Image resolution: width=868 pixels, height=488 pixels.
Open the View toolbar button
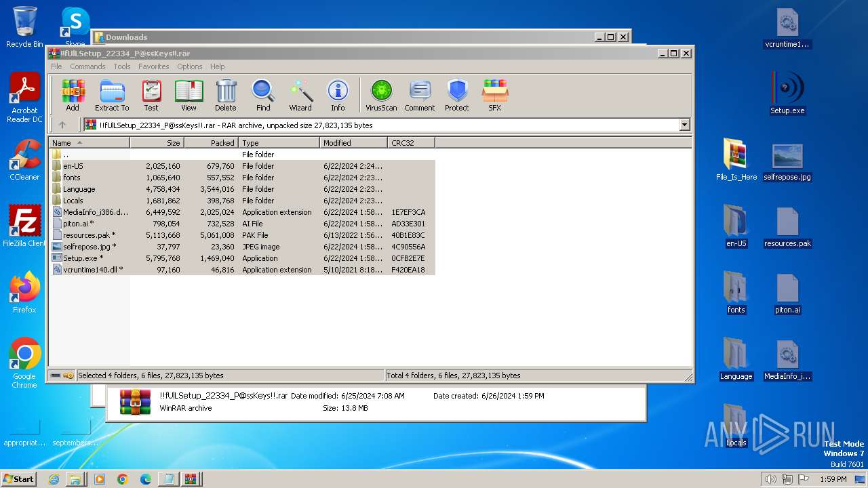click(x=189, y=95)
